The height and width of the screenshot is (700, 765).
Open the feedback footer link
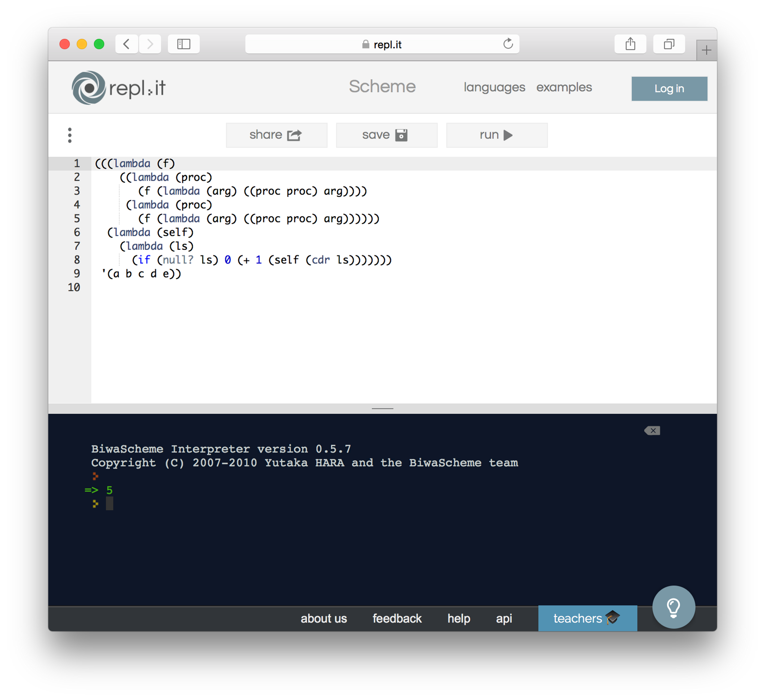pos(397,618)
